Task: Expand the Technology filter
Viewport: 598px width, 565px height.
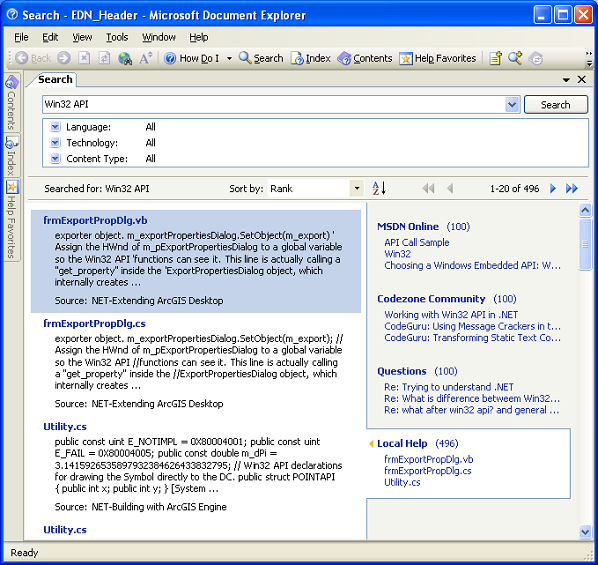Action: (x=55, y=143)
